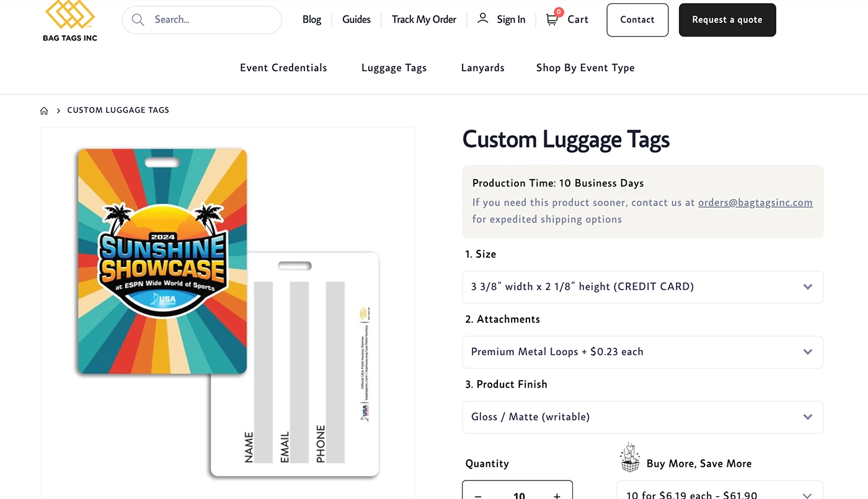Go to home via breadcrumb house icon
868x499 pixels.
[x=44, y=110]
